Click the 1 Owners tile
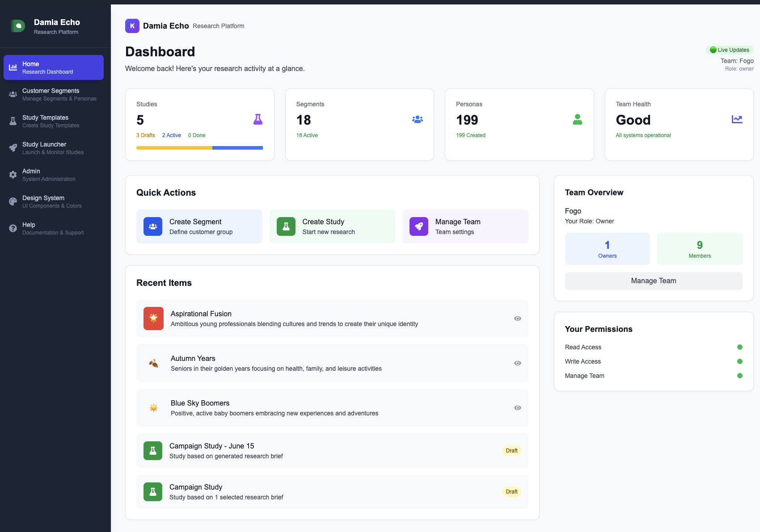The image size is (760, 532). coord(608,249)
